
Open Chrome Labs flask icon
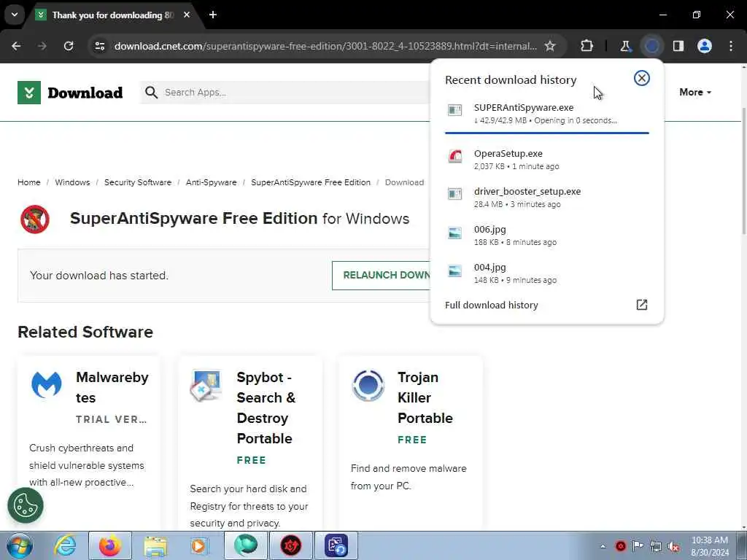pos(625,46)
